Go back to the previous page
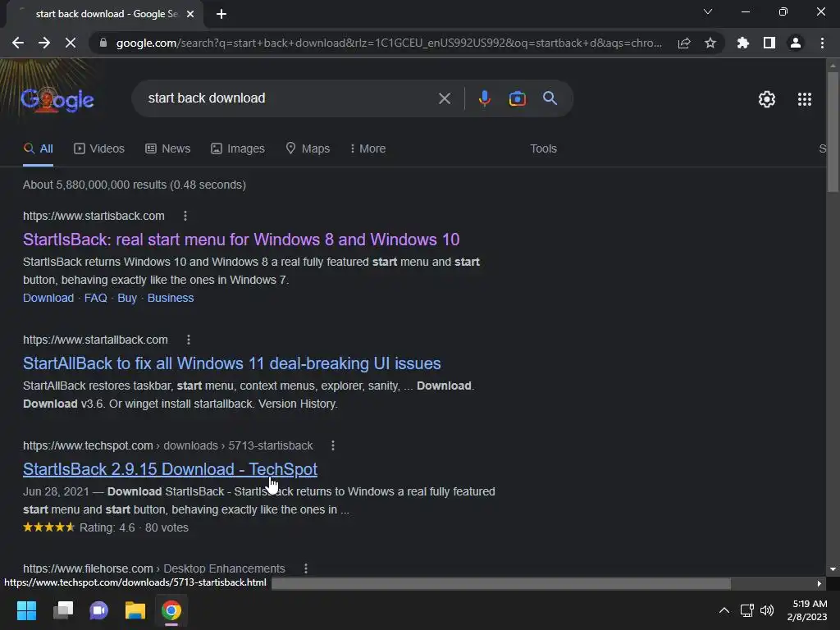Screen dimensions: 840x630 click(x=18, y=43)
